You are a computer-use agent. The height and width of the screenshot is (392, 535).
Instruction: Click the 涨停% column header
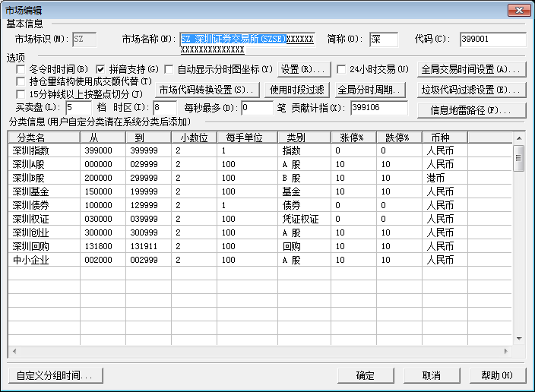click(353, 138)
